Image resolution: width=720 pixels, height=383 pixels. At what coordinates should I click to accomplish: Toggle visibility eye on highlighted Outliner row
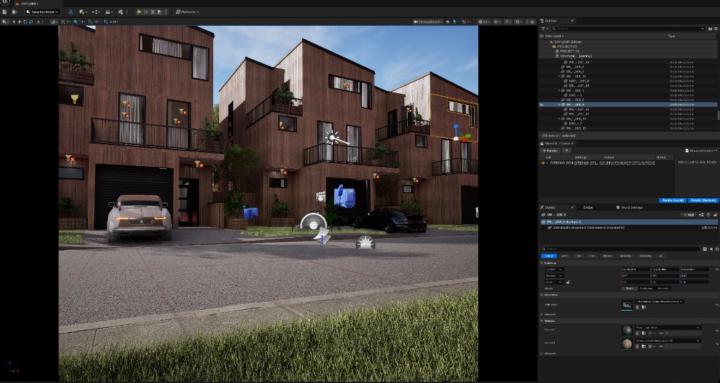click(541, 105)
